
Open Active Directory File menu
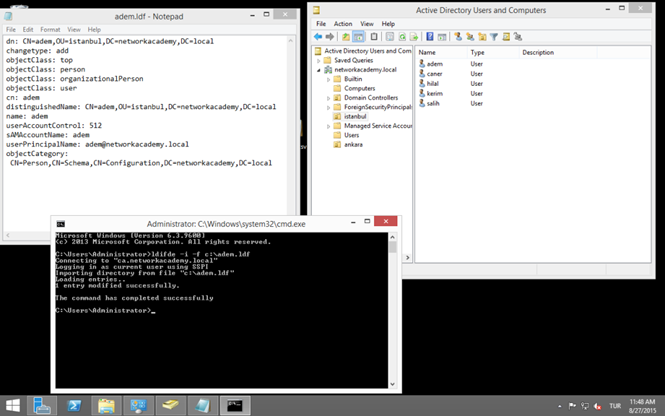(x=321, y=24)
